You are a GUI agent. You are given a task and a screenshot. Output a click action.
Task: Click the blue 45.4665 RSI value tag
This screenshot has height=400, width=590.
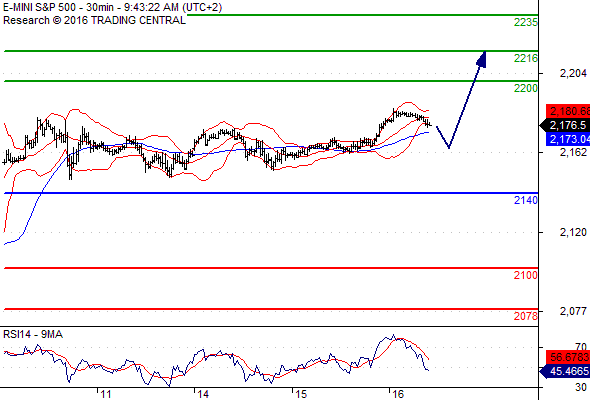[x=565, y=372]
